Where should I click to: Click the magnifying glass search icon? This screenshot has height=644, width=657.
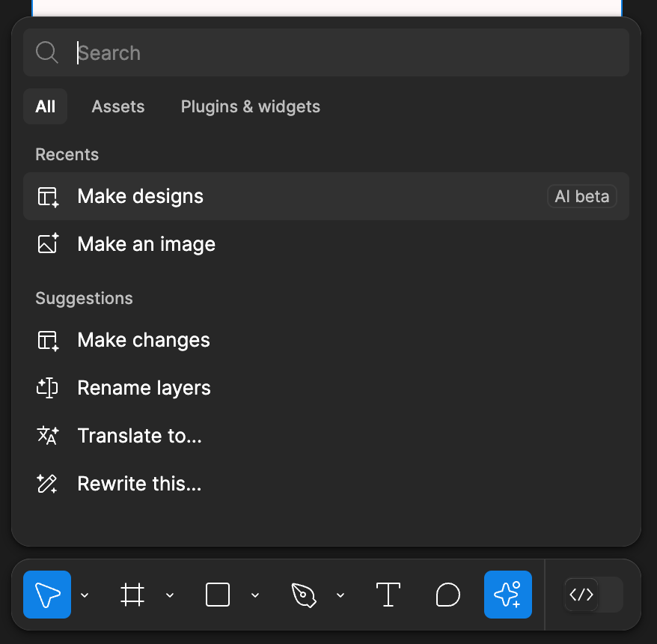47,52
